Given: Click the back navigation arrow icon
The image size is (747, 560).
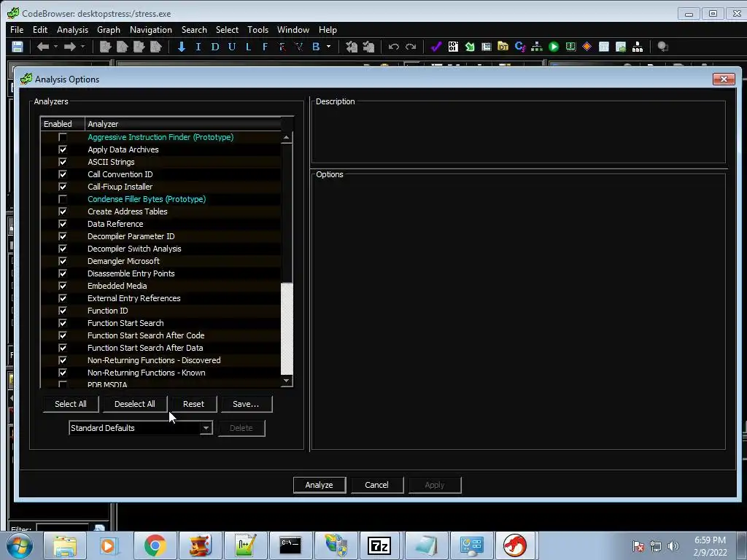Looking at the screenshot, I should pyautogui.click(x=43, y=47).
